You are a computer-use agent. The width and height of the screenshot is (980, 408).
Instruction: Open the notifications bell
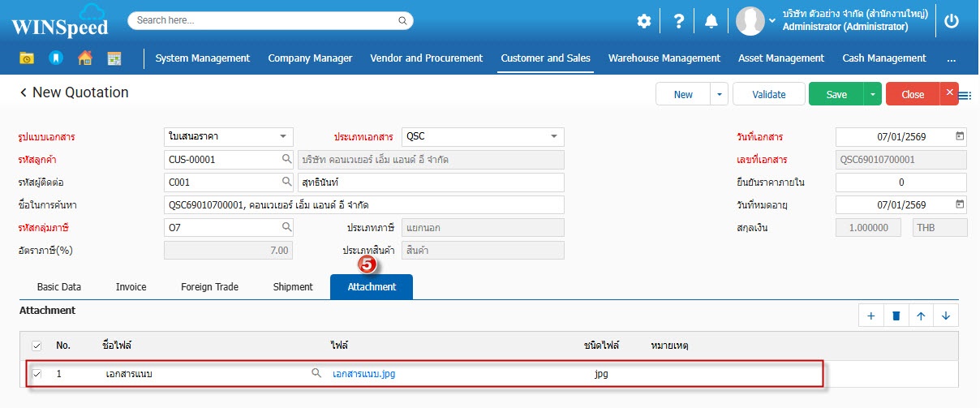pyautogui.click(x=711, y=21)
